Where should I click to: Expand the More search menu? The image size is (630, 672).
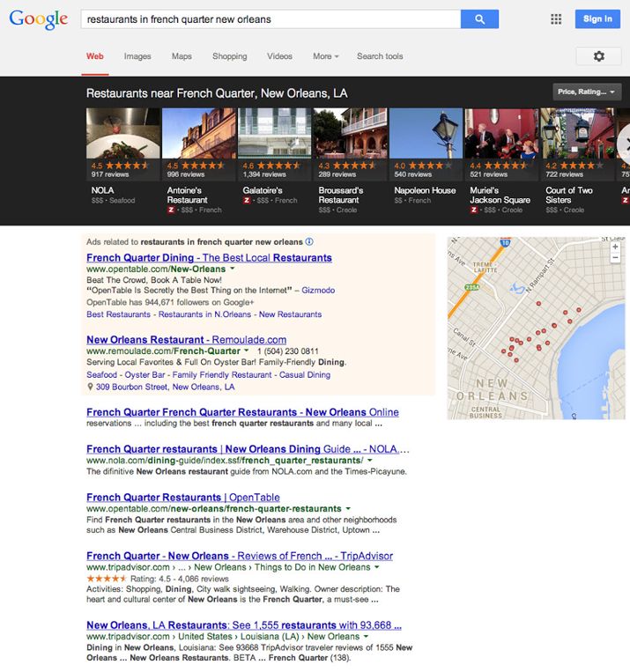tap(325, 56)
